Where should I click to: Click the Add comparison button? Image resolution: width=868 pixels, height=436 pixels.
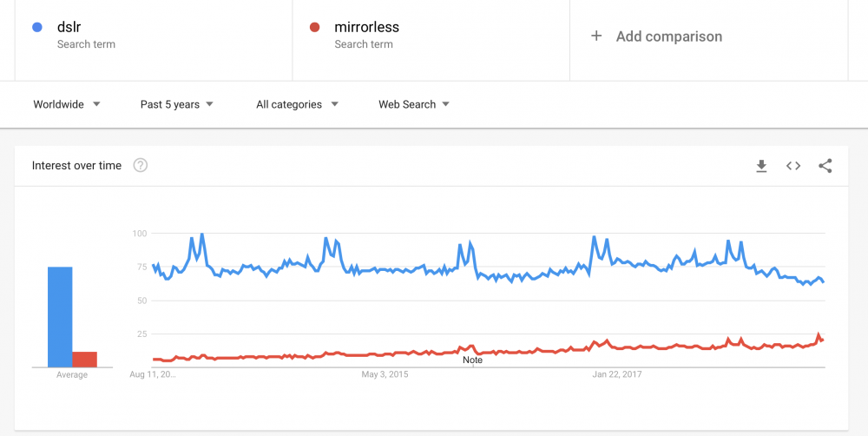[x=668, y=36]
